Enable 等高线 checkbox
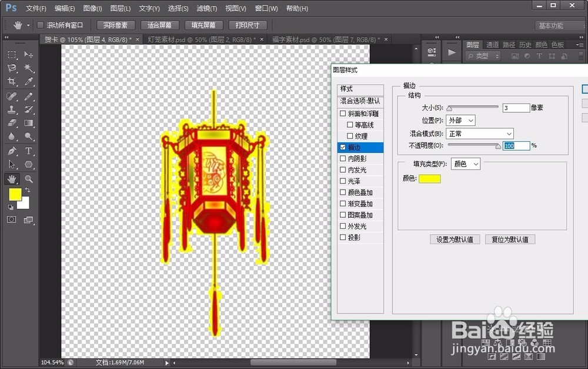This screenshot has width=588, height=369. (350, 125)
